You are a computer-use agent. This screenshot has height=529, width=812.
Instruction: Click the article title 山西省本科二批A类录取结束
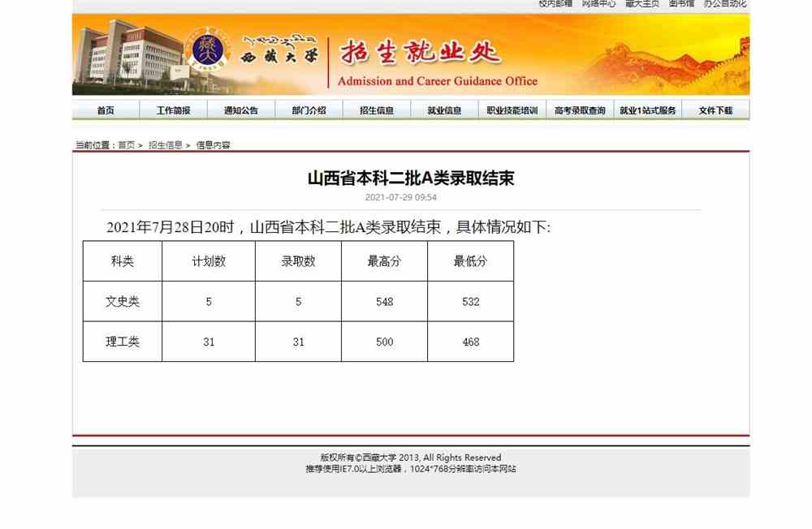point(411,178)
